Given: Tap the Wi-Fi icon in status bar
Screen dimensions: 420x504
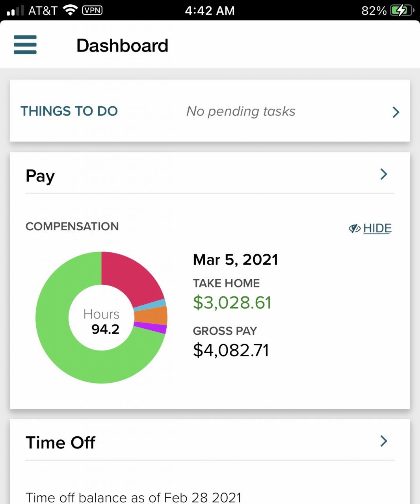Looking at the screenshot, I should coord(71,10).
